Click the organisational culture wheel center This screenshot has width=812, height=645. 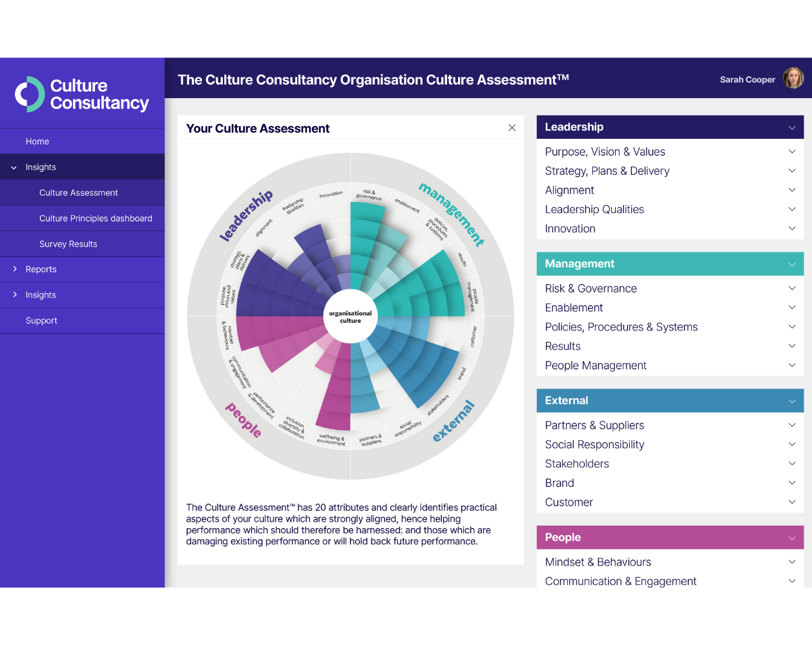[x=350, y=317]
